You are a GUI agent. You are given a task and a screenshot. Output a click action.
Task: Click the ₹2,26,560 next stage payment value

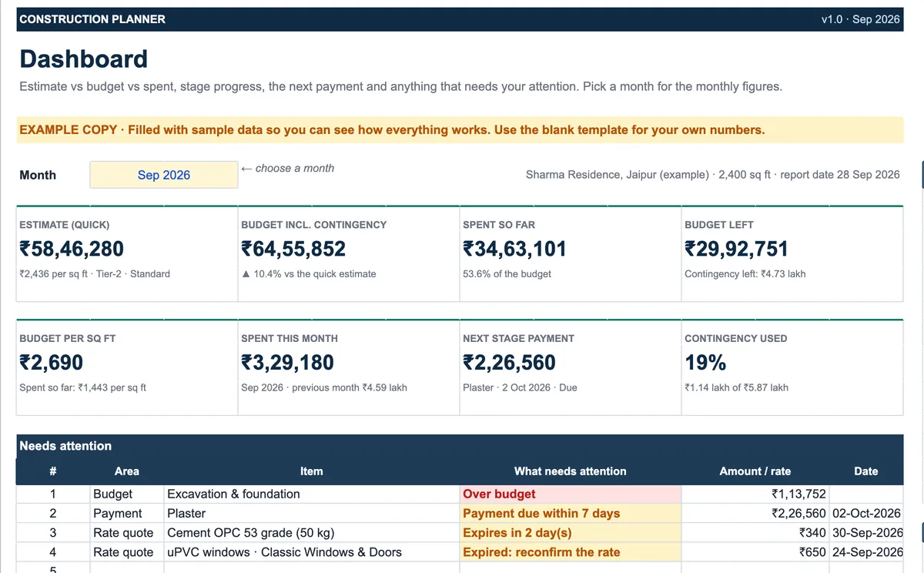pos(509,363)
